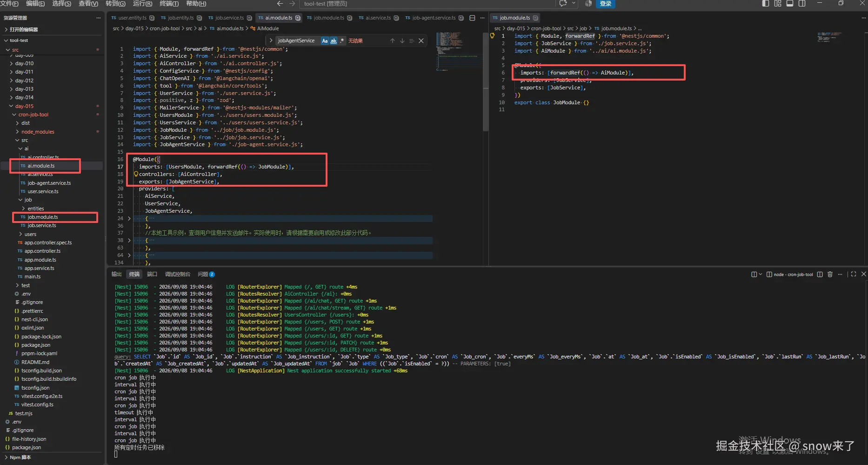Viewport: 868px width, 465px height.
Task: Open the 输出 output panel tab
Action: pyautogui.click(x=116, y=274)
